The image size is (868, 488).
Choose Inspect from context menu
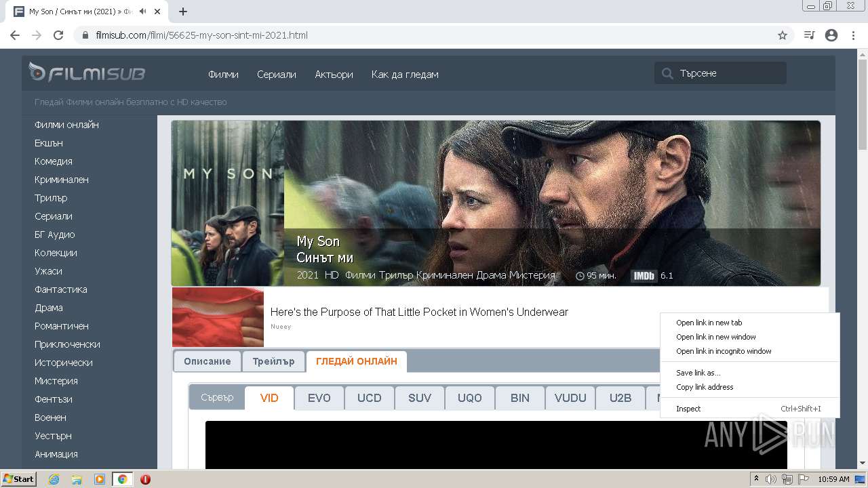[750, 409]
